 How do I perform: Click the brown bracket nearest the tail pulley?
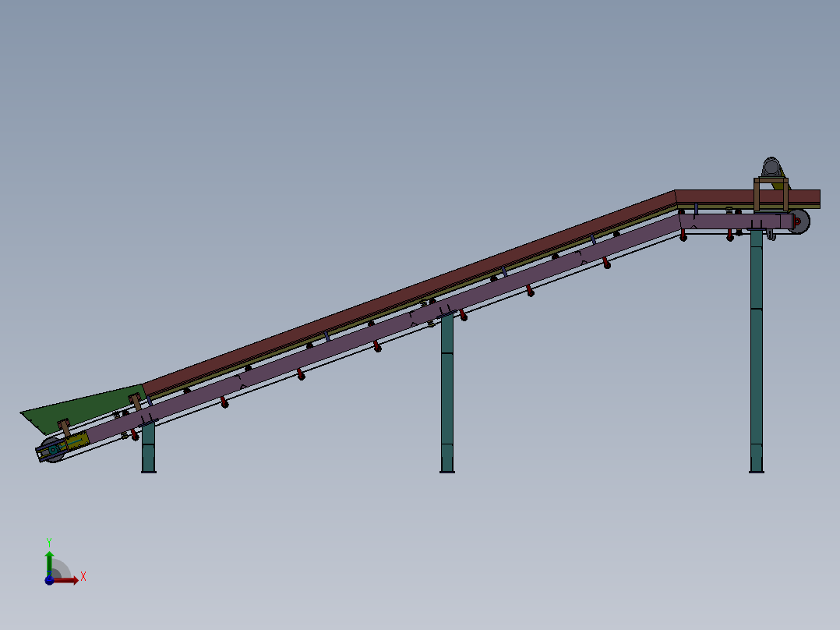pyautogui.click(x=65, y=426)
